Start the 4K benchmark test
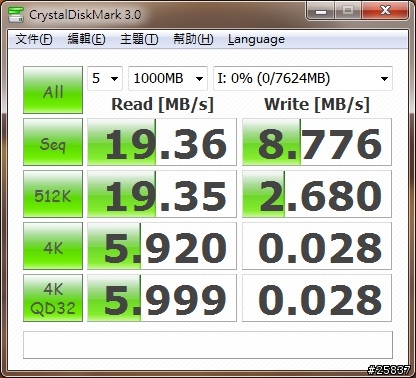The image size is (416, 378). click(53, 246)
